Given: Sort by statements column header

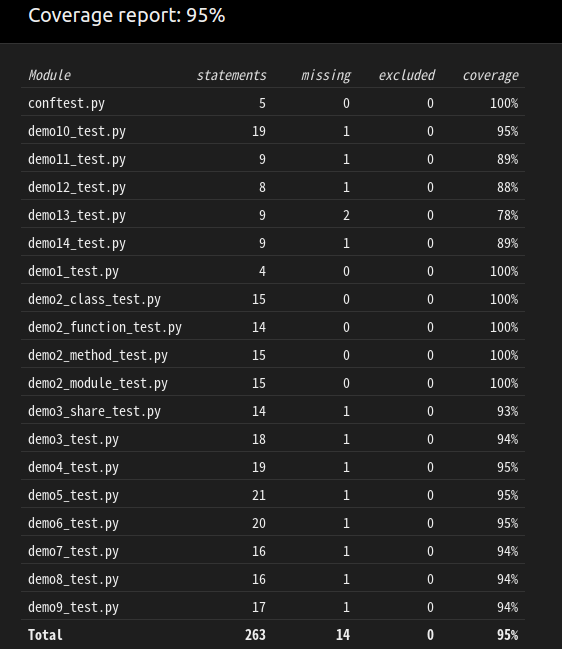Looking at the screenshot, I should [231, 75].
